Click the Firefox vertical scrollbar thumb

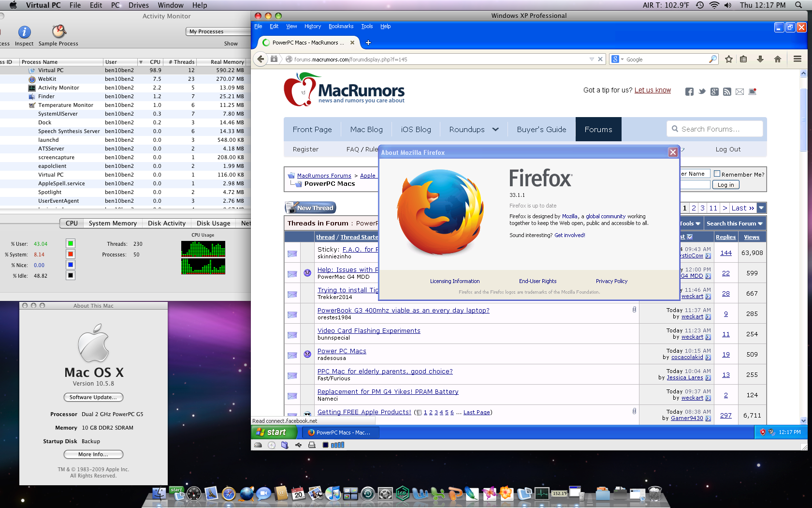pos(803,120)
